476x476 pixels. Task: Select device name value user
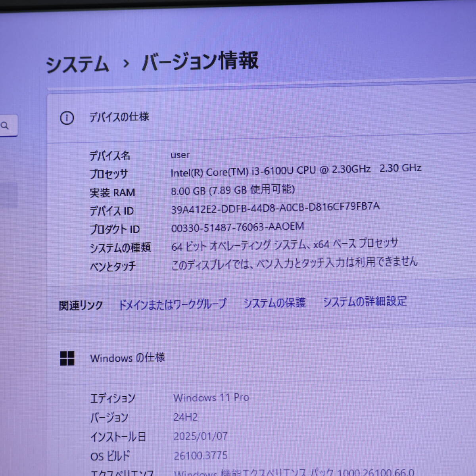tap(180, 155)
